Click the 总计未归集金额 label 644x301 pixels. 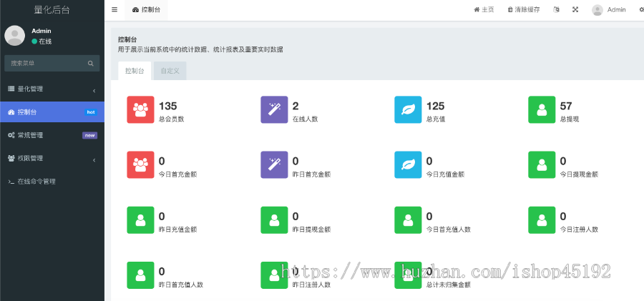[449, 285]
